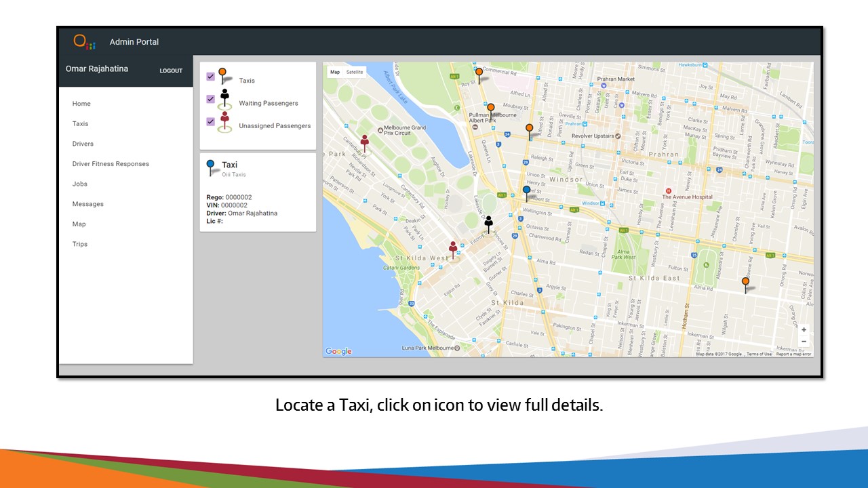Click the Google logo on the map
Image resolution: width=868 pixels, height=488 pixels.
[338, 351]
